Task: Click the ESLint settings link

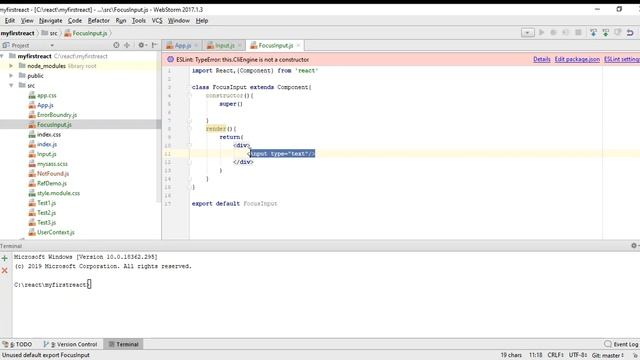Action: click(x=622, y=59)
